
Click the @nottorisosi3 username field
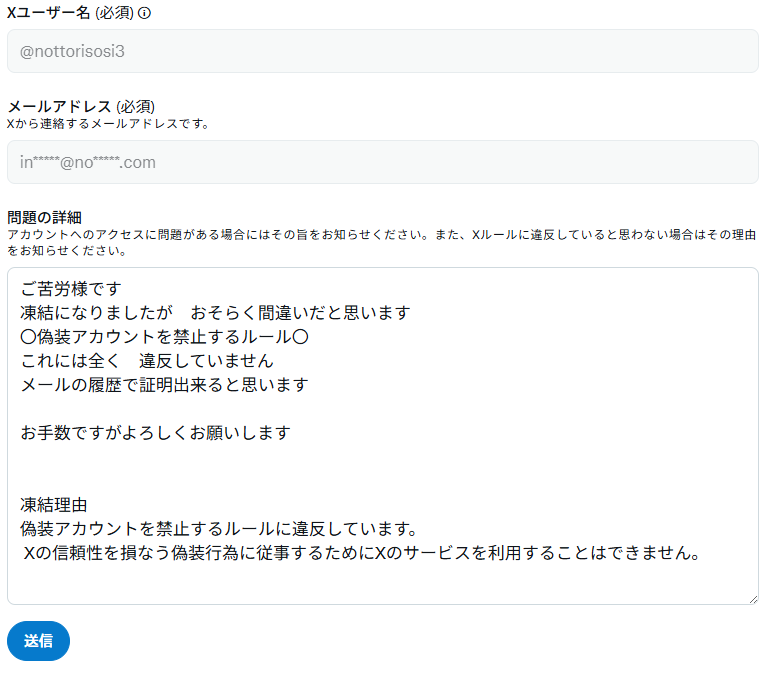tap(382, 51)
